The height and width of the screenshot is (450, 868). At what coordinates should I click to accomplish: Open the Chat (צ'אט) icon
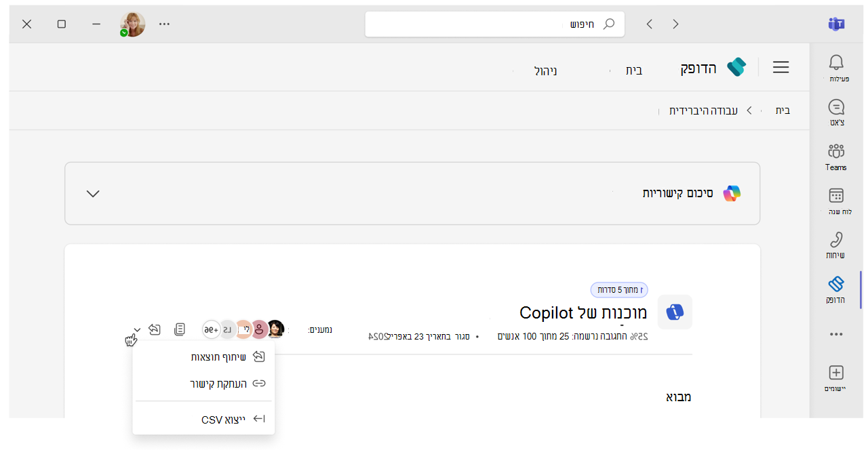click(836, 110)
